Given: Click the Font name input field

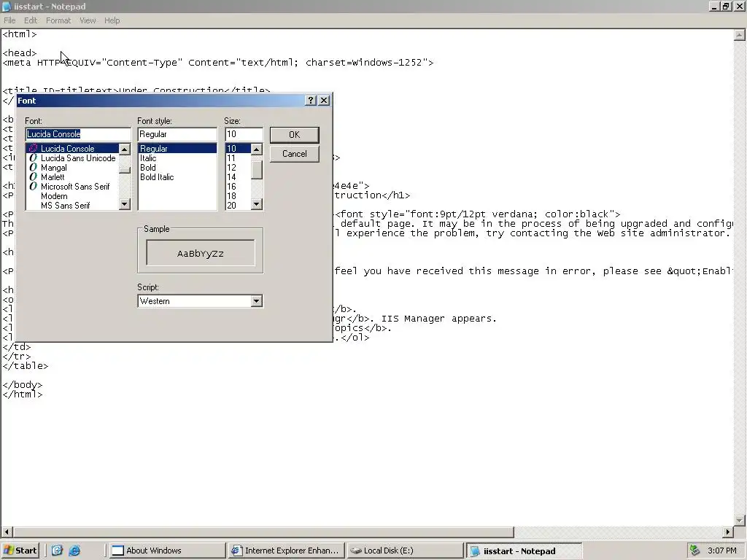Looking at the screenshot, I should tap(78, 134).
